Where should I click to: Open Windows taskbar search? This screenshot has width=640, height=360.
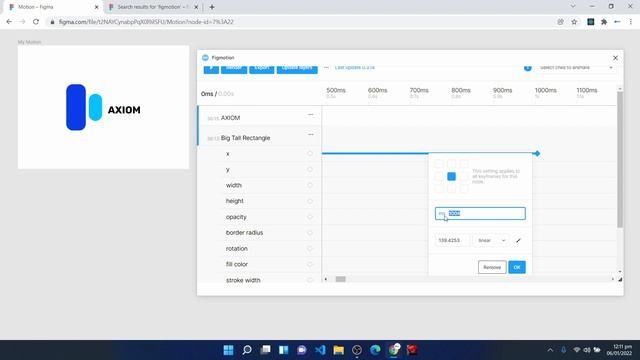pyautogui.click(x=247, y=350)
